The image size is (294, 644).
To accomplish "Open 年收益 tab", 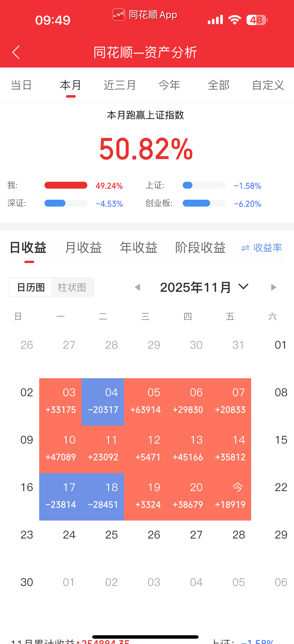I will click(x=138, y=248).
